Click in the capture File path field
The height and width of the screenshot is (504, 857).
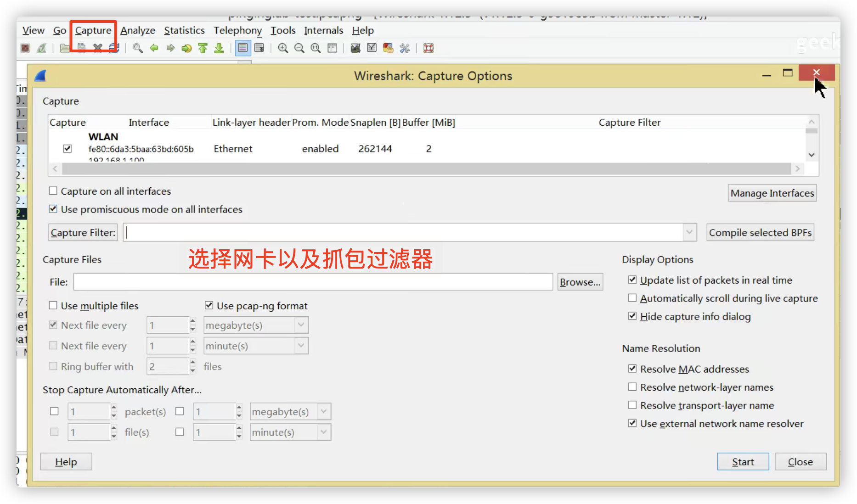[313, 282]
